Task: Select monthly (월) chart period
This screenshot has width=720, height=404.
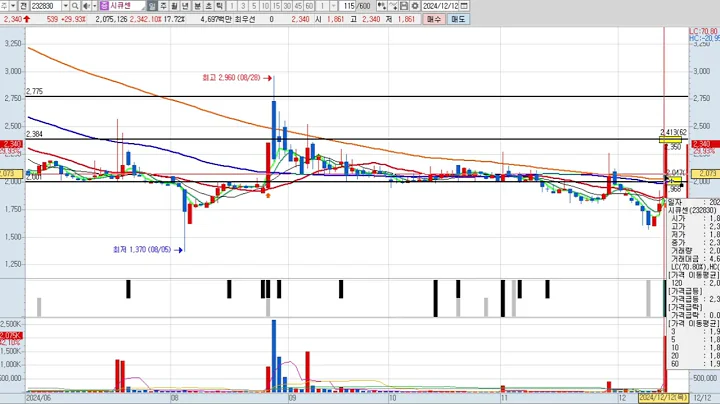Action: (x=174, y=6)
